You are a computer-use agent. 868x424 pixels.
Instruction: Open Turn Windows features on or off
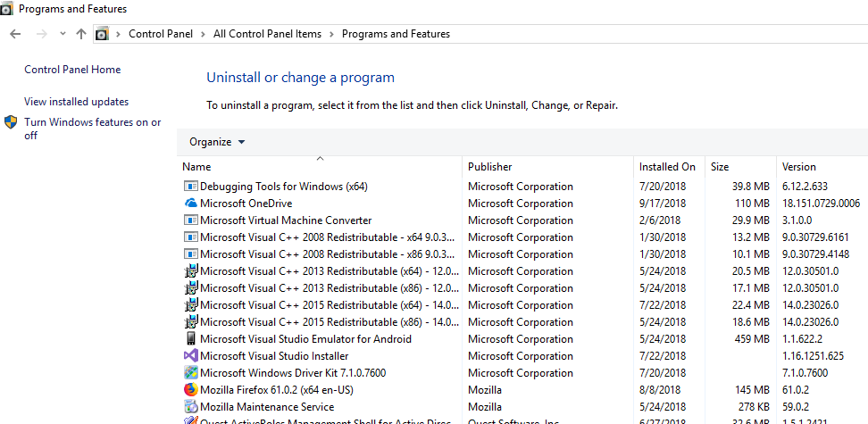coord(93,129)
